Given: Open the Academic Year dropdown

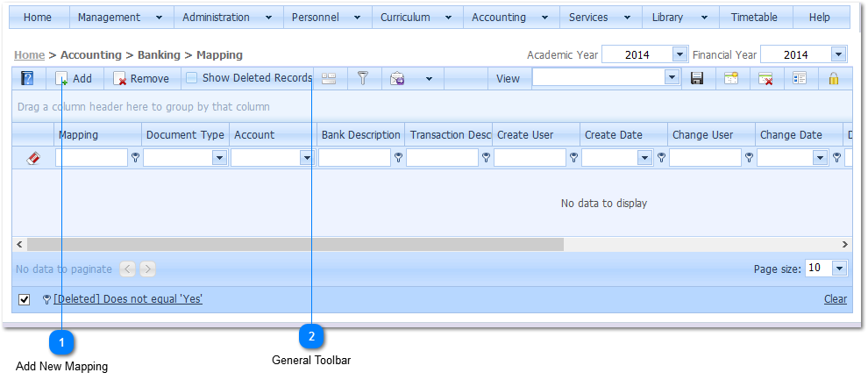Looking at the screenshot, I should 679,54.
